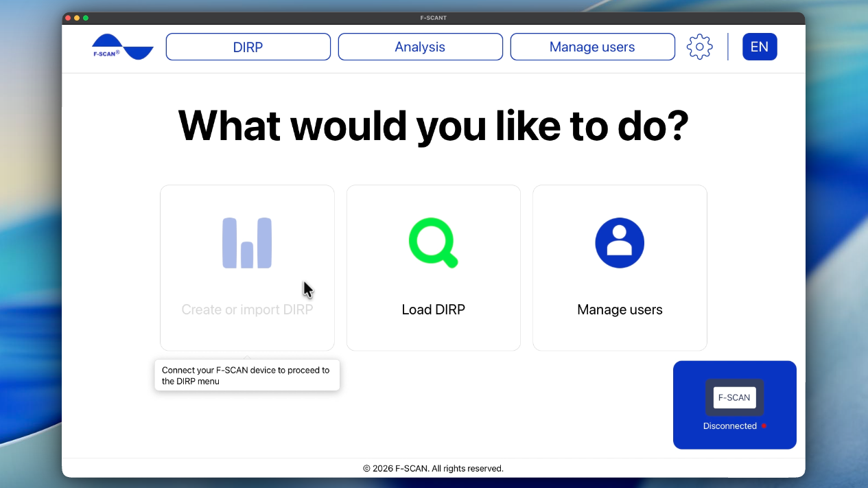868x488 pixels.
Task: Click the F-SCAN device icon in status panel
Action: tap(734, 397)
